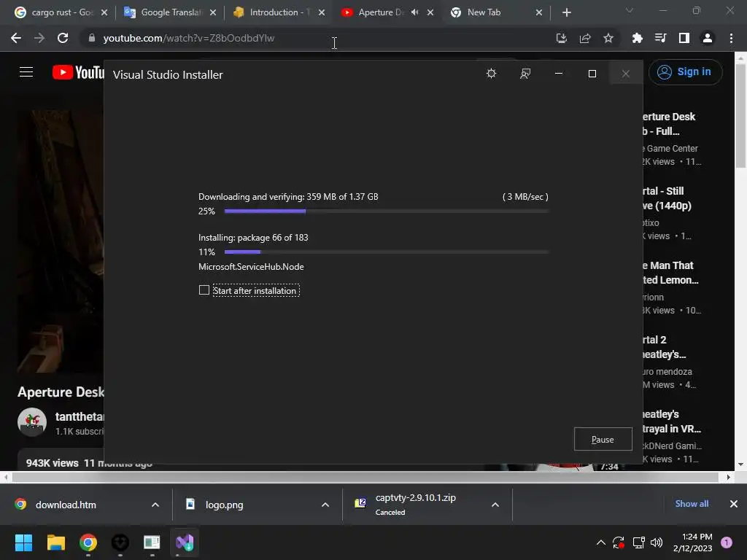Viewport: 747px width, 560px height.
Task: Expand options for download.htm
Action: tap(155, 505)
